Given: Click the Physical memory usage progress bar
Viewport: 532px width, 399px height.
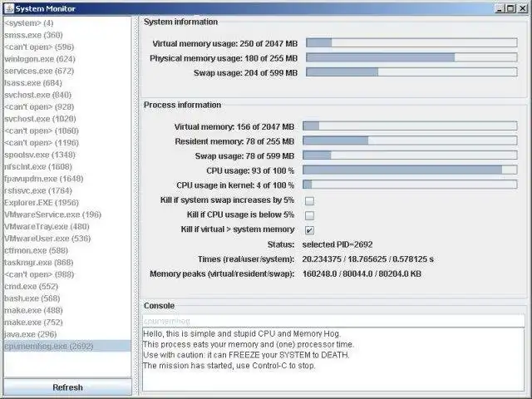Looking at the screenshot, I should coord(411,57).
